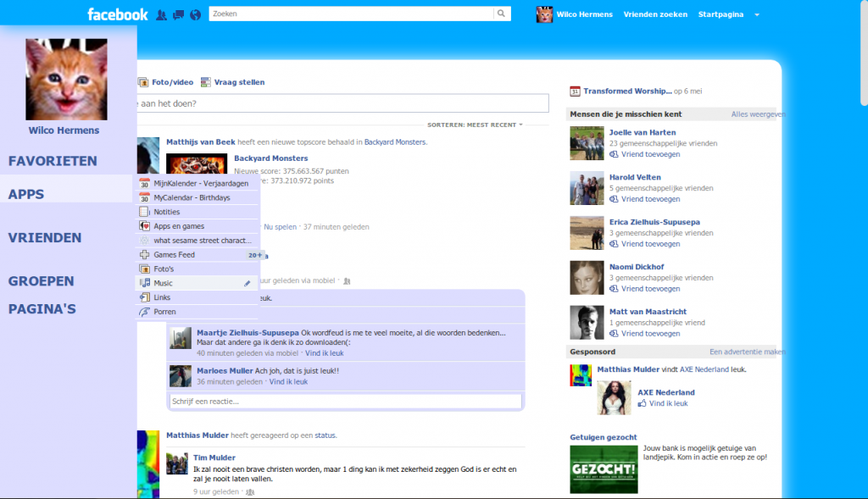
Task: Click Nu spelen link
Action: tap(280, 227)
